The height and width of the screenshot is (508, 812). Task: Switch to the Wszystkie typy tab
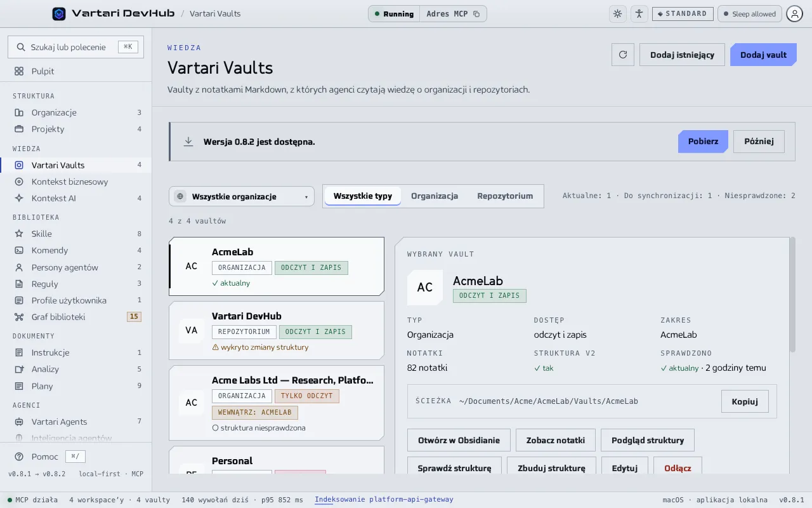363,196
